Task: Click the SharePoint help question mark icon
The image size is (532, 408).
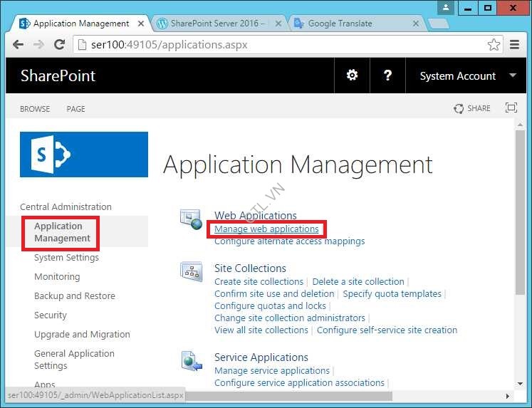Action: point(387,75)
